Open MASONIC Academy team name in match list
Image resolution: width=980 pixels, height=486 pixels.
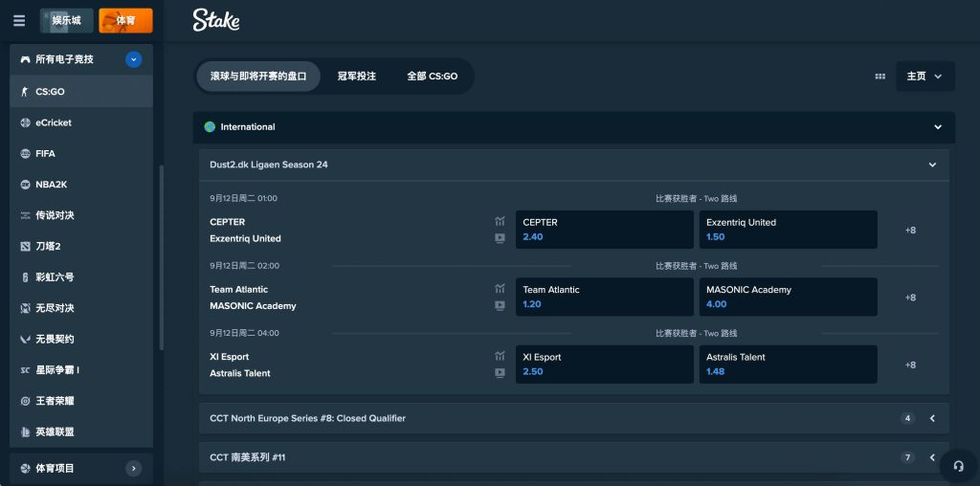click(x=253, y=306)
